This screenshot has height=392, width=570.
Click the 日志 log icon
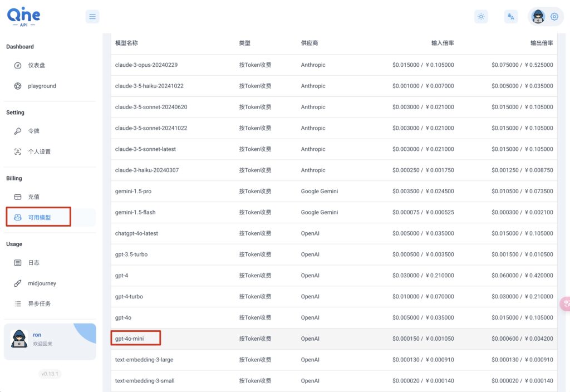pos(18,263)
